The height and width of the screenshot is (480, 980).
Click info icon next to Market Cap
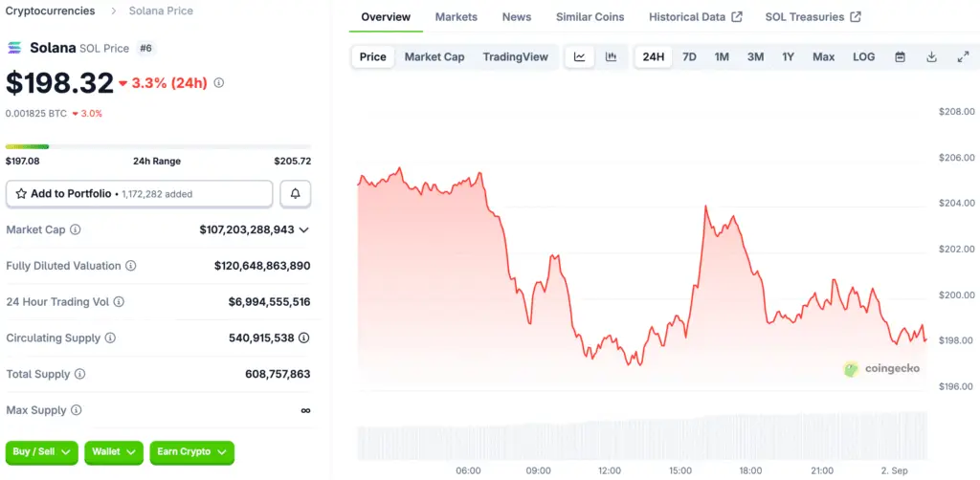tap(76, 229)
